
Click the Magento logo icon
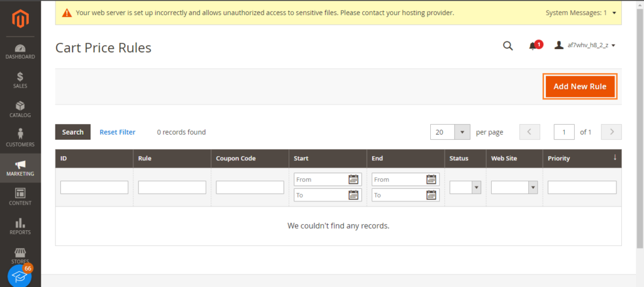point(20,20)
